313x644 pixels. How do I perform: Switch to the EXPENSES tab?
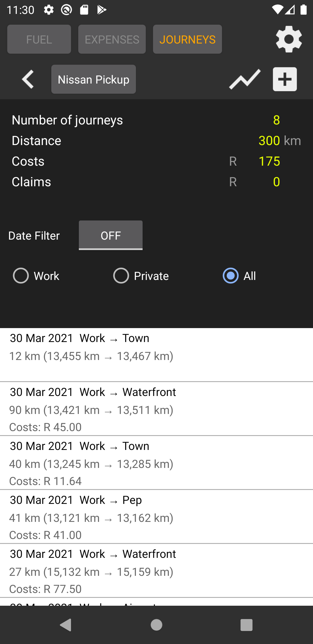click(112, 39)
